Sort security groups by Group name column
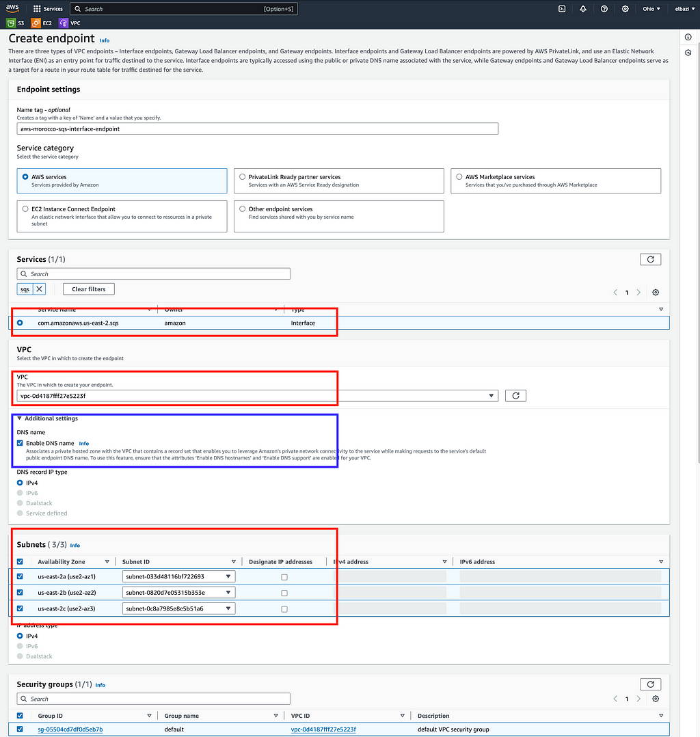This screenshot has height=737, width=700. 275,715
